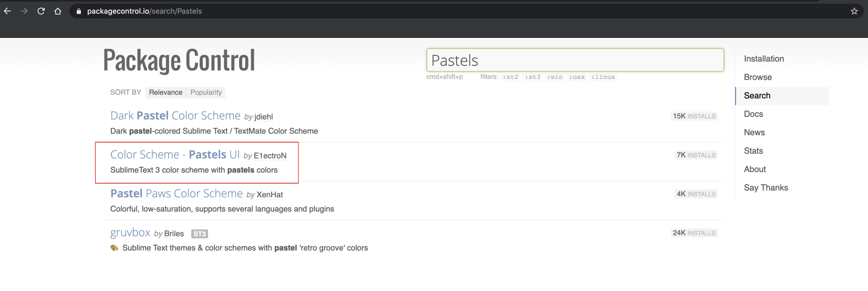Viewport: 868px width, 291px height.
Task: Open About in the side menu
Action: (x=755, y=169)
